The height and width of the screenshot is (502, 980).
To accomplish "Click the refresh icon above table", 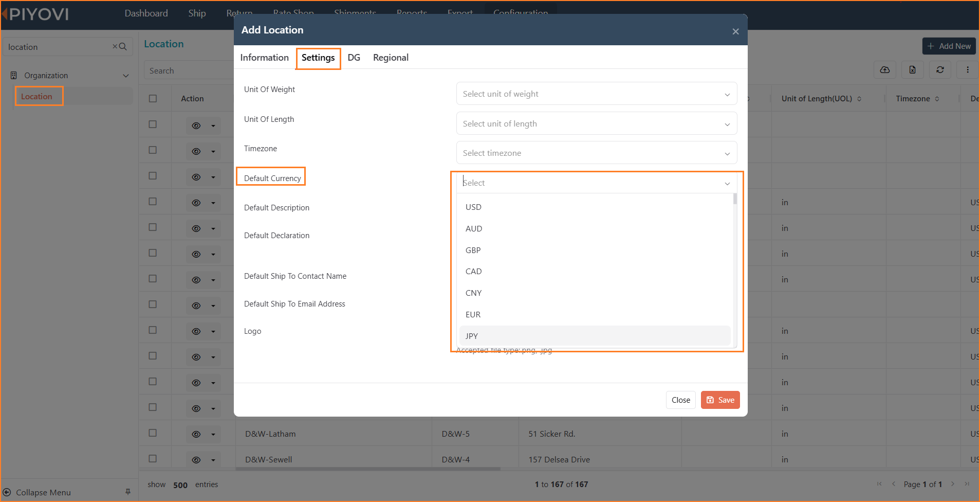I will (940, 70).
